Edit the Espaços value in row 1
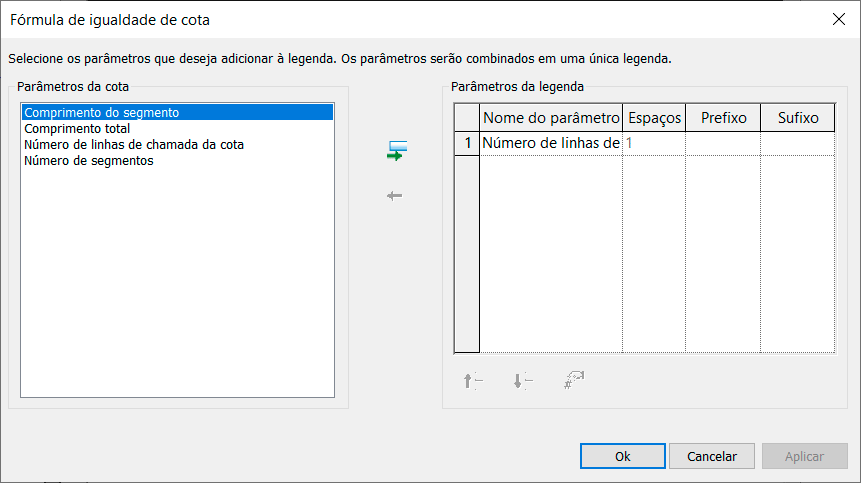Image resolution: width=861 pixels, height=483 pixels. click(x=654, y=143)
